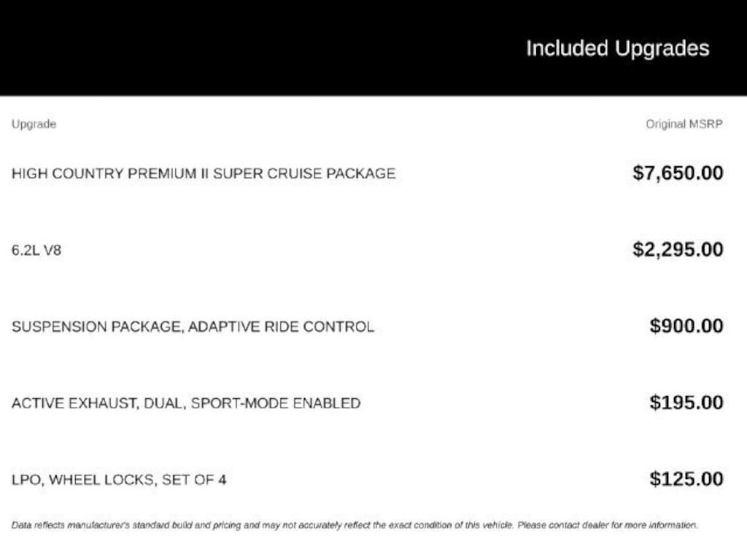Click the $7,650.00 price
The image size is (747, 560).
[678, 173]
